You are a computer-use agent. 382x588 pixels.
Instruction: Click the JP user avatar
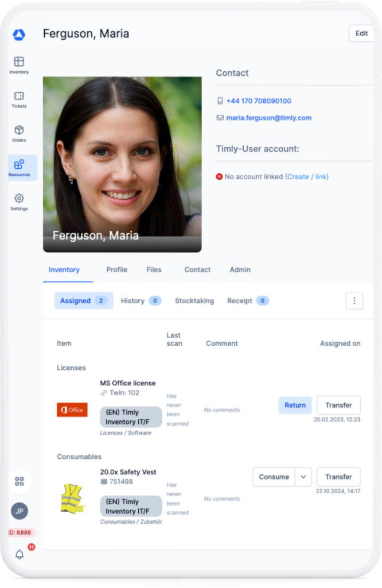click(20, 511)
